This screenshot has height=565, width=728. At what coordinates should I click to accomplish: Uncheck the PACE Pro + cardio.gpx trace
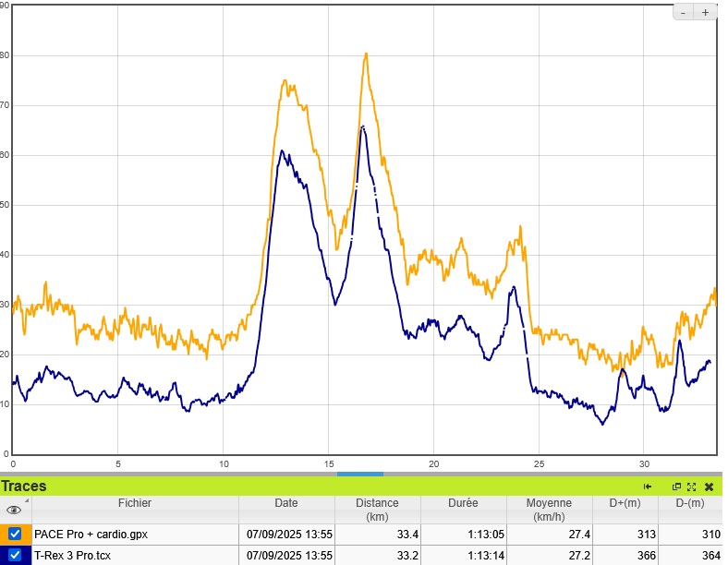(x=15, y=534)
